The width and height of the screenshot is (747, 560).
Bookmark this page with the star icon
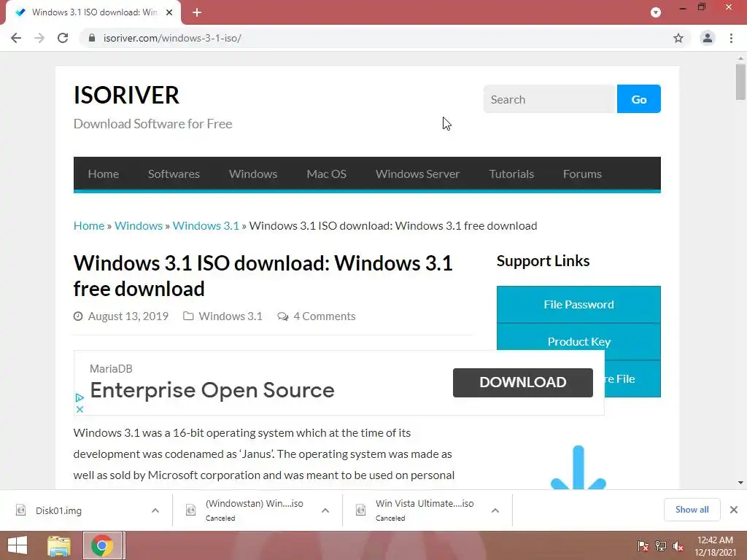(678, 38)
